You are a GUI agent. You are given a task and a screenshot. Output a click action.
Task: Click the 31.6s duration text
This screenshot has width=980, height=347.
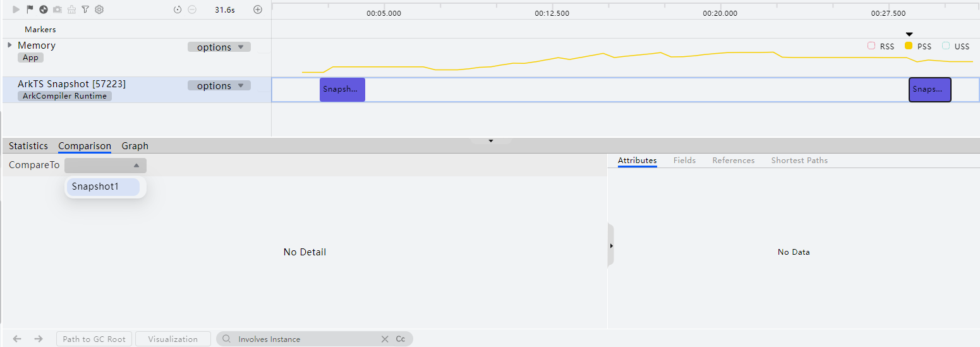pos(224,10)
